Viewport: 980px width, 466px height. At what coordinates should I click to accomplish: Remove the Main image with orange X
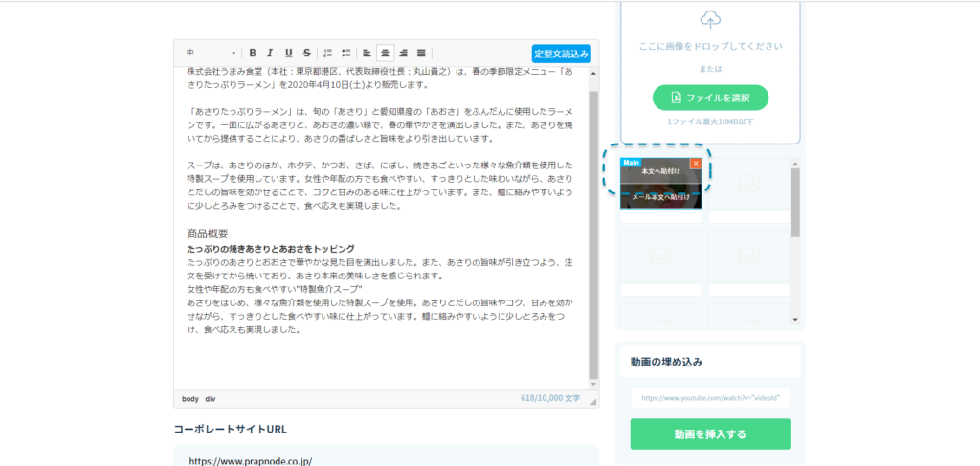click(696, 163)
